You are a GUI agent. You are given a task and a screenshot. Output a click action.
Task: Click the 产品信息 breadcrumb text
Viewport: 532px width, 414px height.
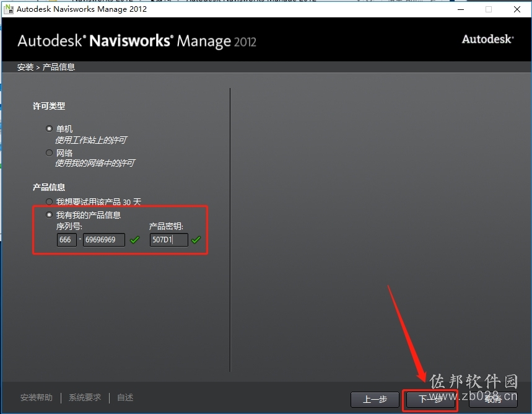pyautogui.click(x=58, y=67)
